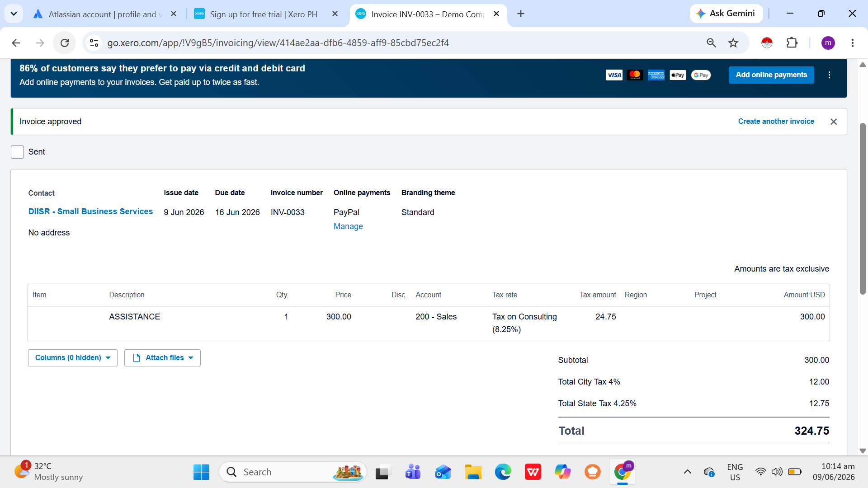Open the clock showing 10:14 am
The image size is (868, 488).
[834, 472]
